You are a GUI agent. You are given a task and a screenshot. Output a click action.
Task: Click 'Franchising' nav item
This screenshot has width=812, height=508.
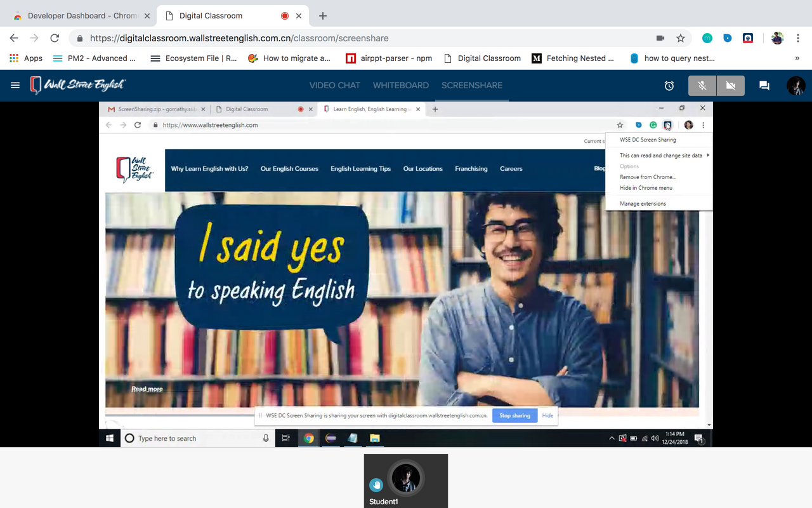click(x=471, y=169)
